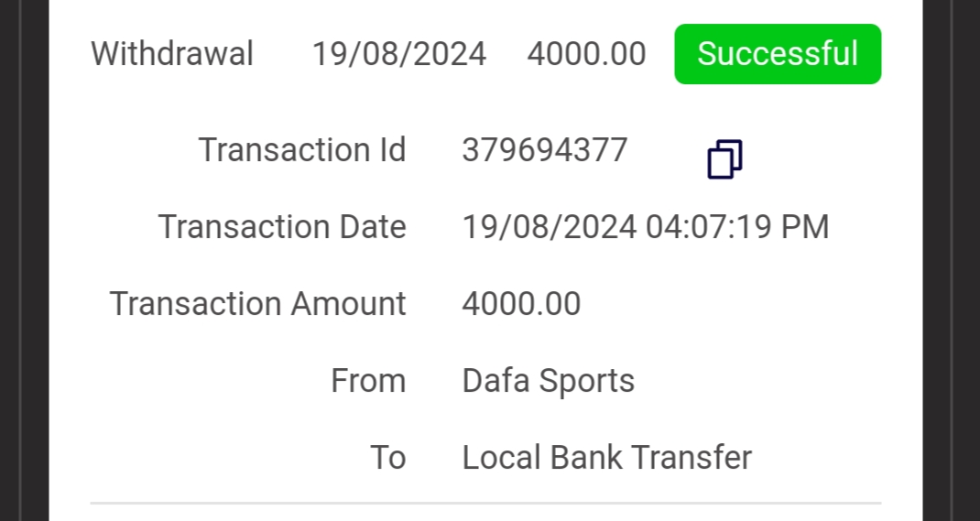Select the transaction number 379694377
The width and height of the screenshot is (980, 521).
click(x=545, y=150)
